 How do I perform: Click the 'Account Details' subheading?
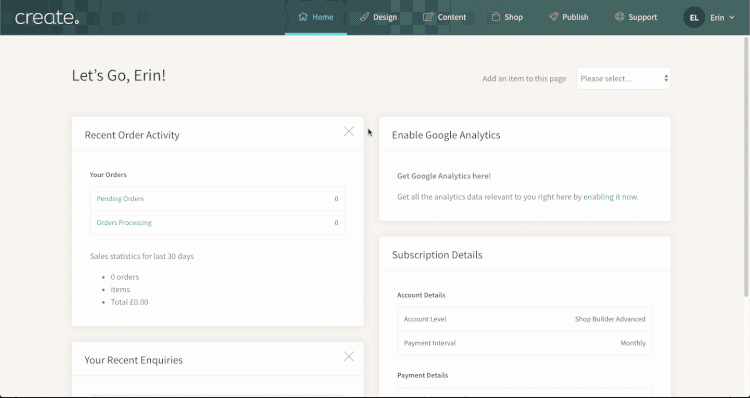[x=421, y=295]
